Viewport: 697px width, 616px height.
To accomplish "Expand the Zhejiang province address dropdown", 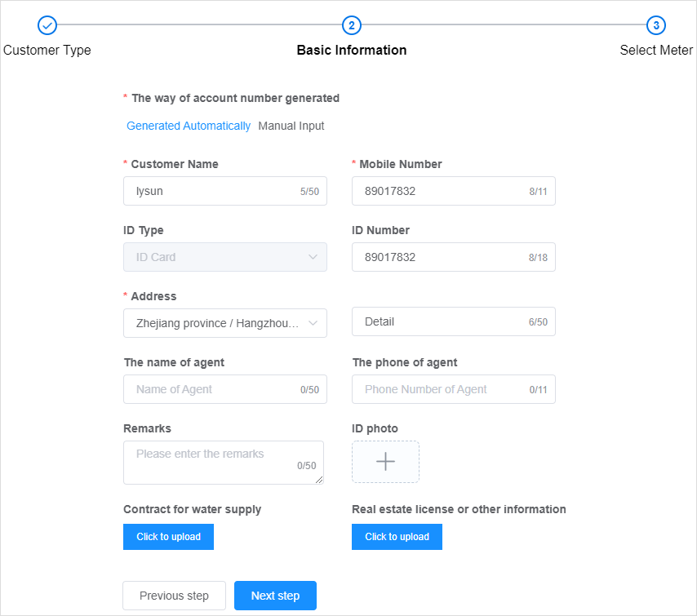I will tap(225, 323).
